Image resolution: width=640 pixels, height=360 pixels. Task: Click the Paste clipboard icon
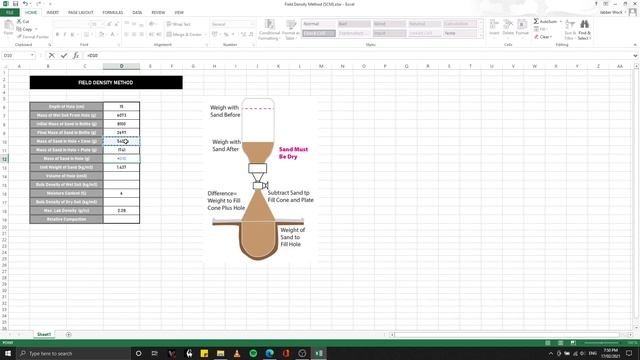(8, 27)
